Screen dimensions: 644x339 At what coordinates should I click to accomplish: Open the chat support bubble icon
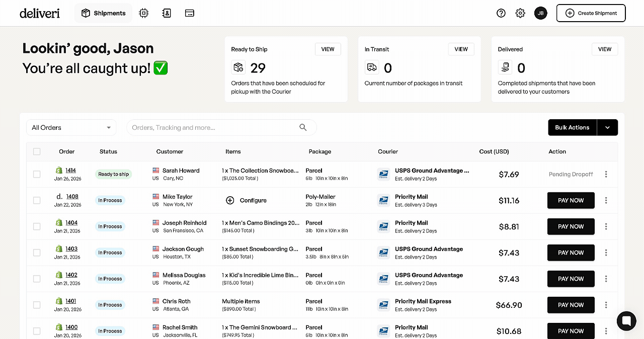coord(626,320)
